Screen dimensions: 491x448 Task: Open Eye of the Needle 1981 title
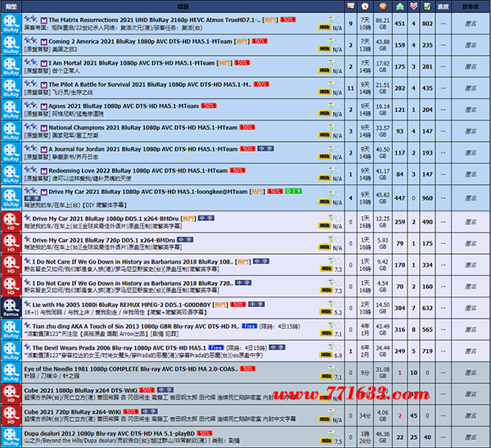(x=131, y=369)
